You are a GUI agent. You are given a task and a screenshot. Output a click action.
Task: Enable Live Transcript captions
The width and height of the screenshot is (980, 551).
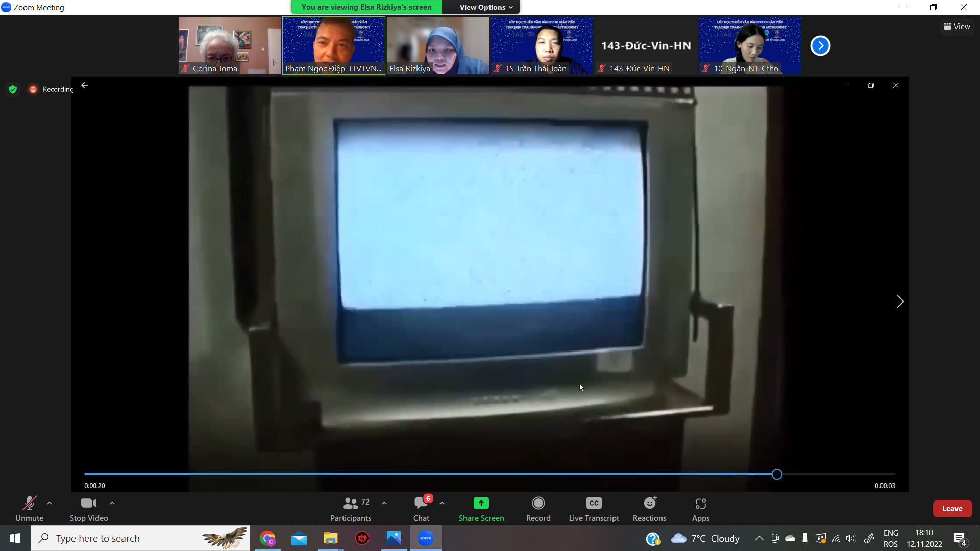click(x=594, y=509)
